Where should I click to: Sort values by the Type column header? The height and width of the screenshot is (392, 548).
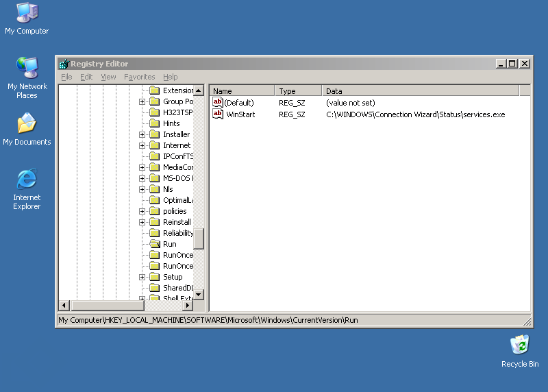298,91
